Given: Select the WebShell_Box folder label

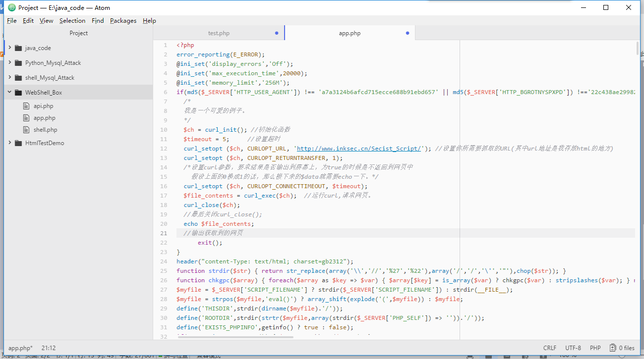Looking at the screenshot, I should coord(44,93).
